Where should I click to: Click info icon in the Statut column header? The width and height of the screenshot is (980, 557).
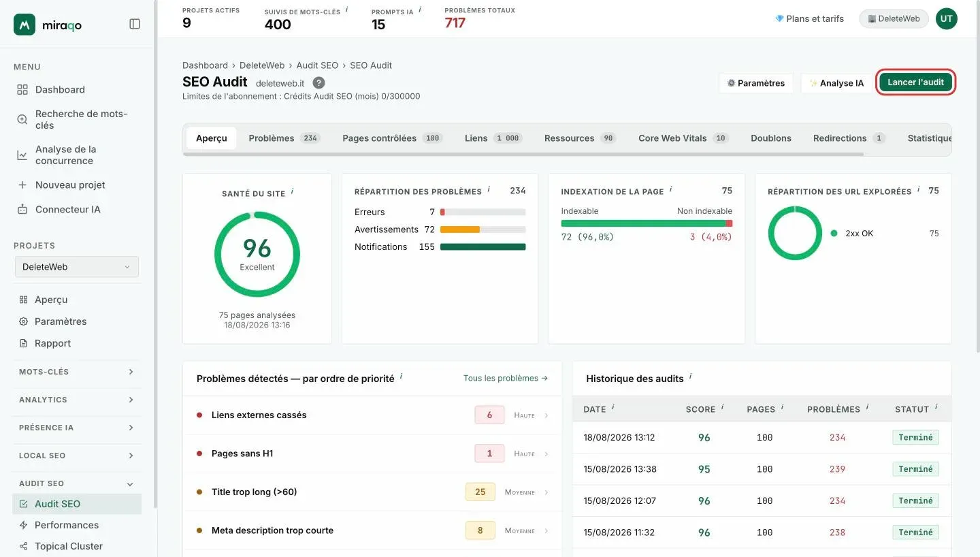(x=936, y=407)
